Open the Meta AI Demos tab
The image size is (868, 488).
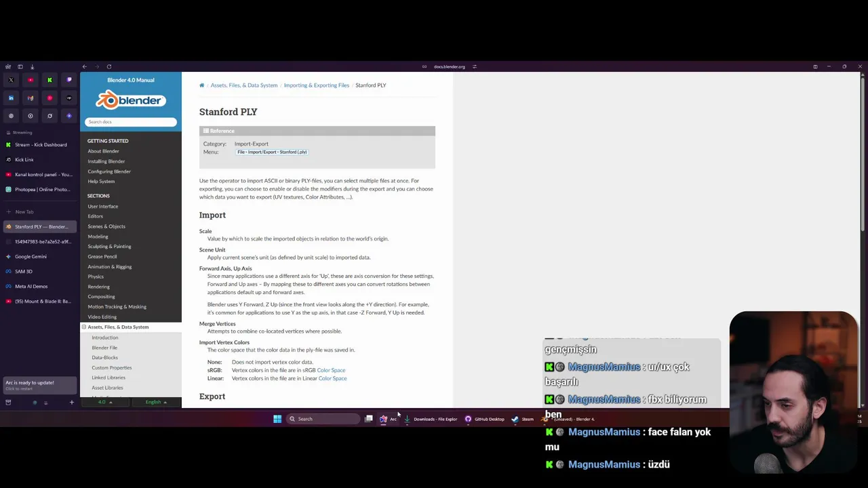point(39,286)
